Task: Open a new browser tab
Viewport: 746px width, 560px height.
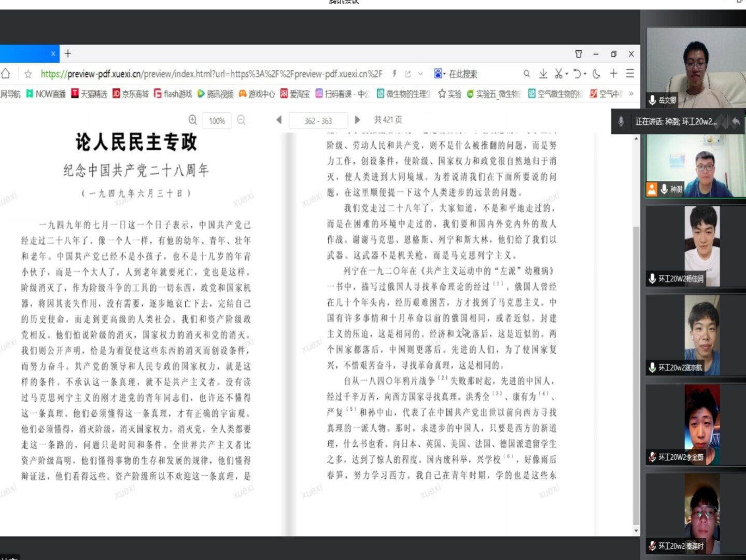Action: [68, 53]
